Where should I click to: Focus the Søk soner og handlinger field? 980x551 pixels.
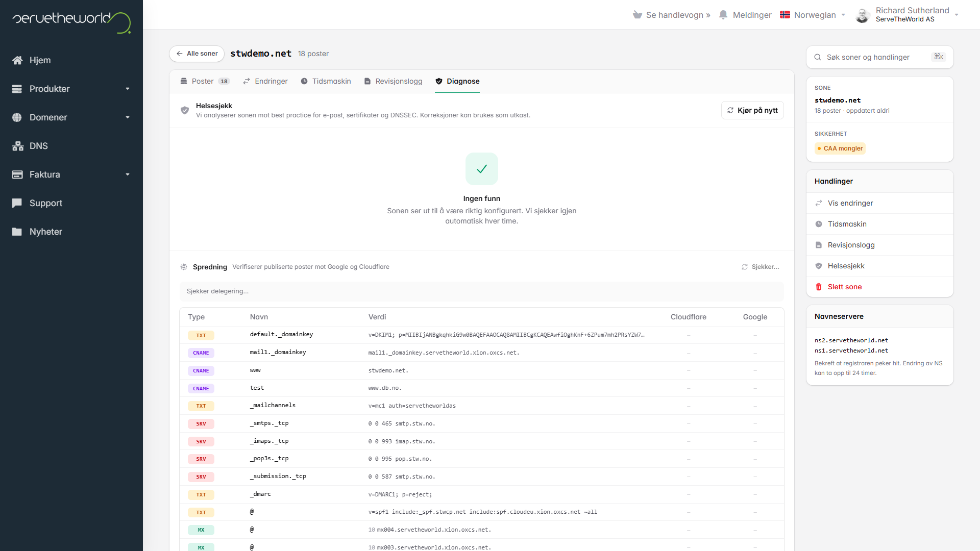tap(880, 57)
